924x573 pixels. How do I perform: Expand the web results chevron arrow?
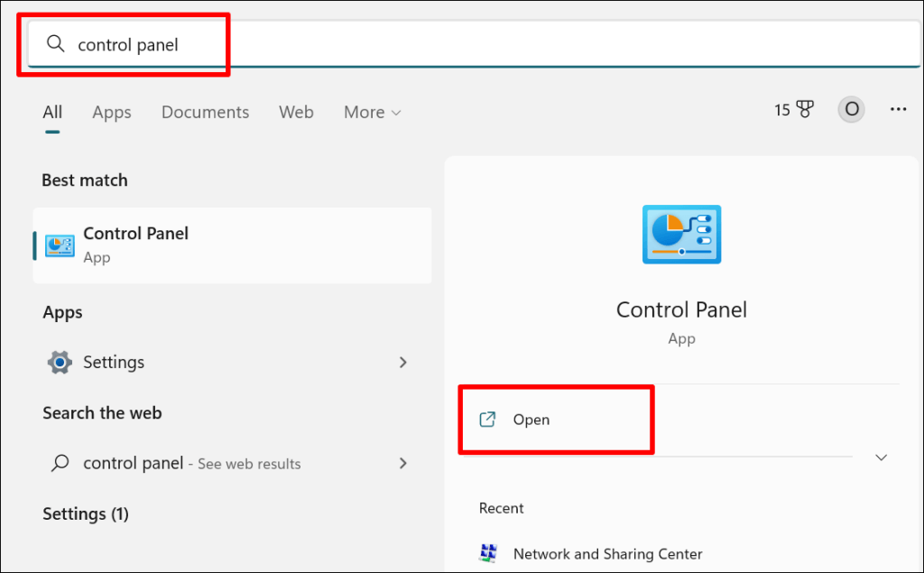pyautogui.click(x=402, y=464)
